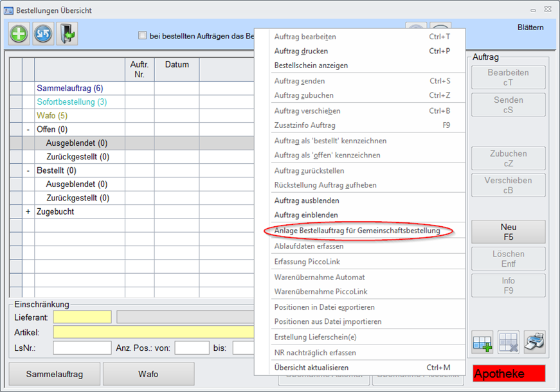The image size is (560, 392).
Task: Select Sofortbestellung (3) in the list
Action: 72,102
